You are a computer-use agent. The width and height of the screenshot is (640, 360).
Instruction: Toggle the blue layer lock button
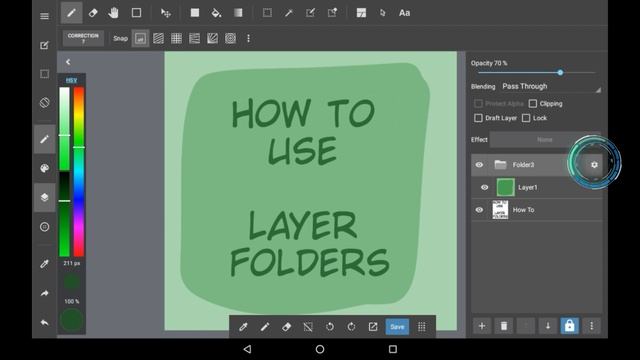coord(569,326)
